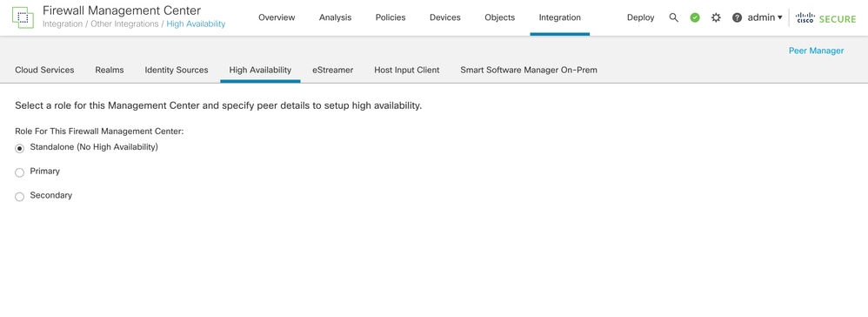The image size is (868, 317).
Task: Click the High Availability breadcrumb link
Action: pyautogui.click(x=196, y=24)
